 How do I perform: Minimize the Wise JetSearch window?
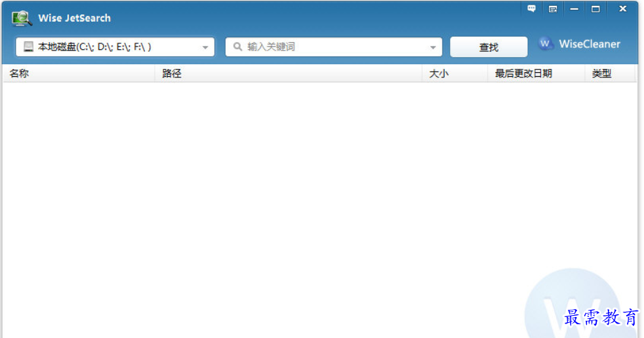pyautogui.click(x=574, y=9)
